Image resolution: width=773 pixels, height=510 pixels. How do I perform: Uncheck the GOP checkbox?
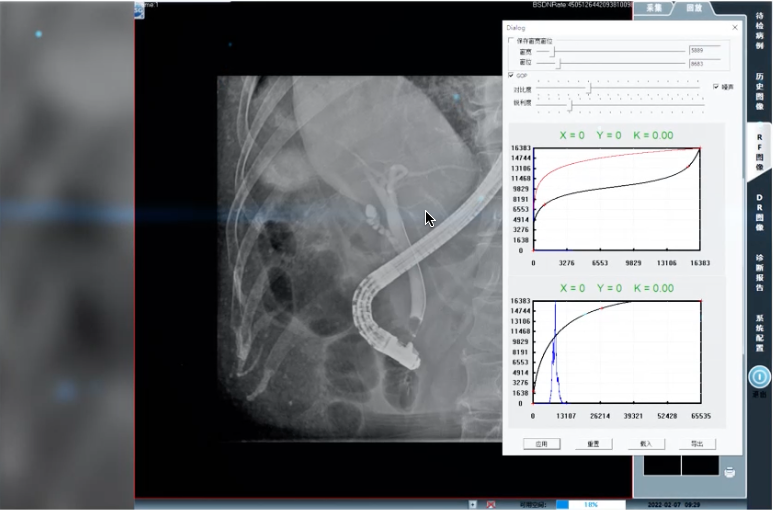511,75
